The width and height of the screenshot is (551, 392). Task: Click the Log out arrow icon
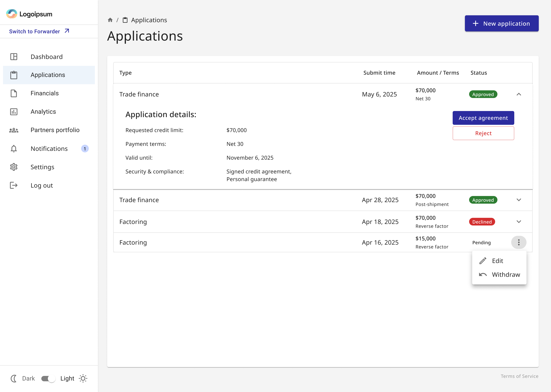(14, 185)
